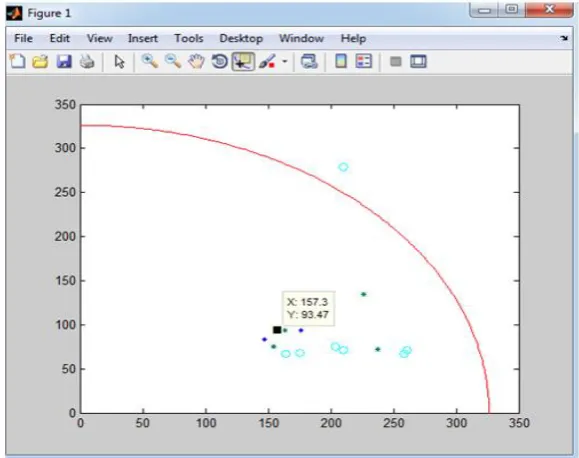The width and height of the screenshot is (579, 458).
Task: Open the Desktop menu
Action: [241, 38]
